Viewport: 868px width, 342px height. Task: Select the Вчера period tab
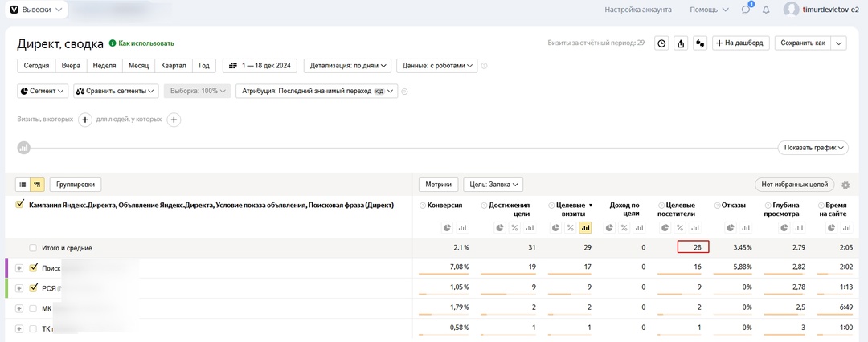click(71, 65)
